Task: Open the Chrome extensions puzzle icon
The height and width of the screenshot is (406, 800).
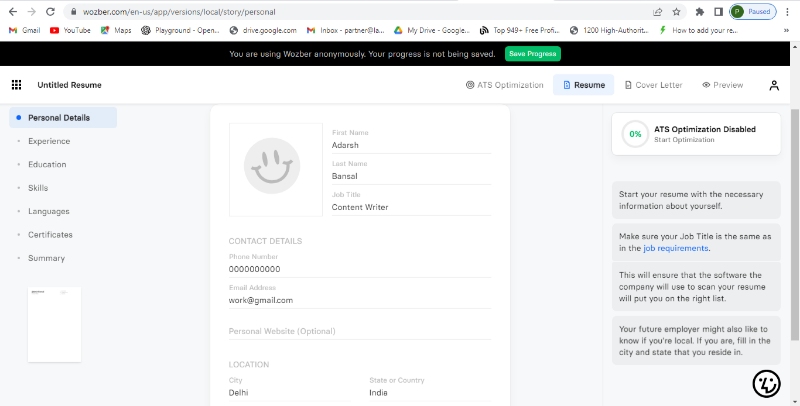Action: pyautogui.click(x=699, y=12)
